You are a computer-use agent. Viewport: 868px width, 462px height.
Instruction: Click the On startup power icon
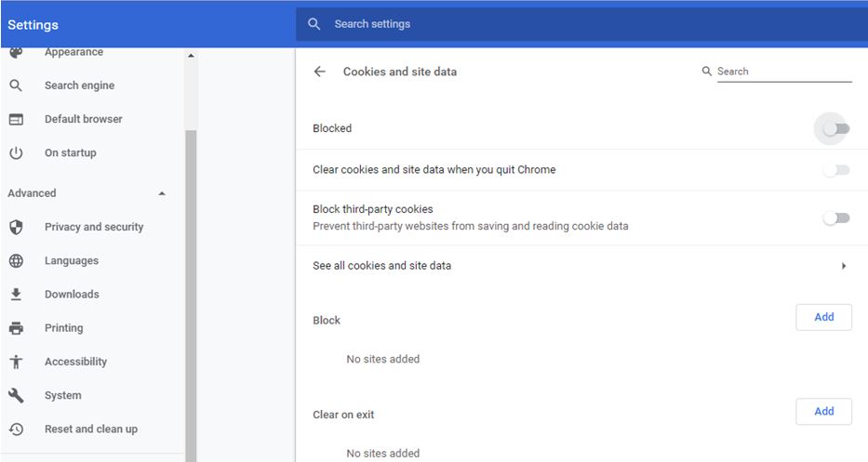click(x=16, y=152)
